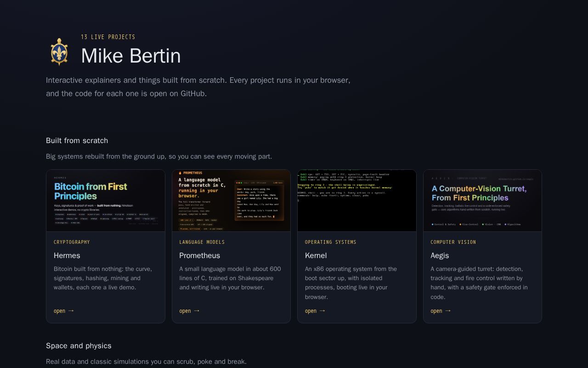
Task: Click the 'Real data and classic simulations' subtitle
Action: (146, 362)
